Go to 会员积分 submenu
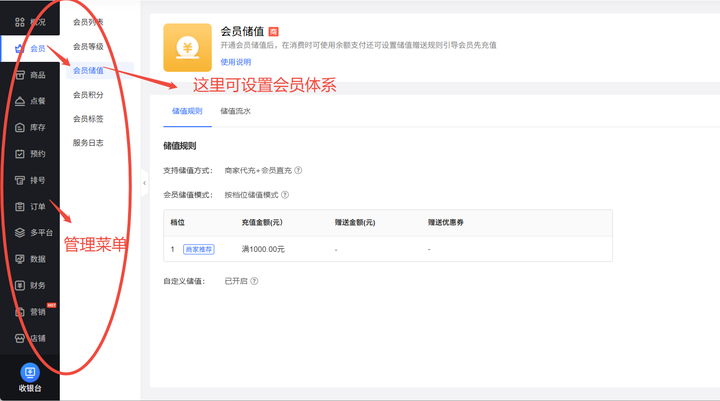Screen dimensions: 720x401 click(x=88, y=95)
